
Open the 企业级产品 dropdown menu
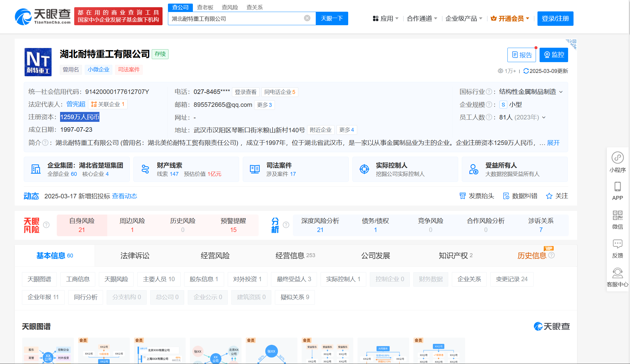coord(464,19)
